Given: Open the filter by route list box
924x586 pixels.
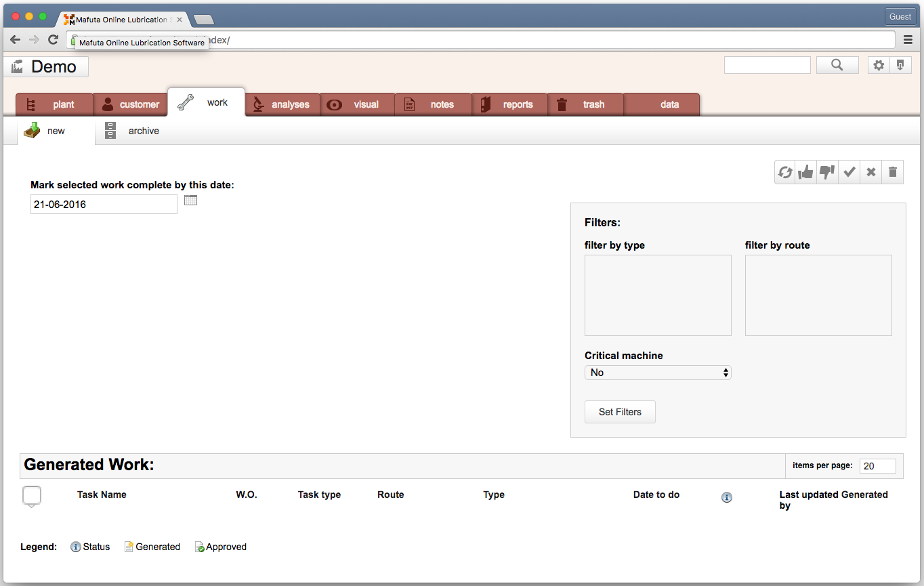Looking at the screenshot, I should point(818,295).
